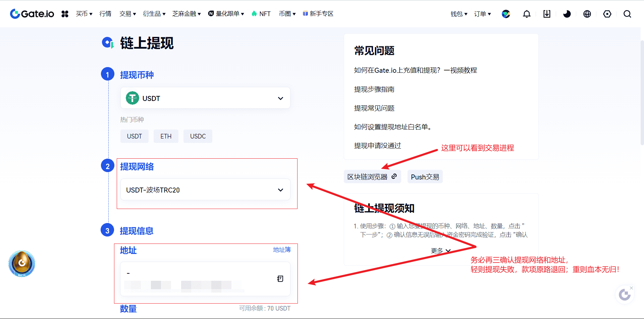The height and width of the screenshot is (319, 644).
Task: Expand the USDT currency selector
Action: pos(205,98)
